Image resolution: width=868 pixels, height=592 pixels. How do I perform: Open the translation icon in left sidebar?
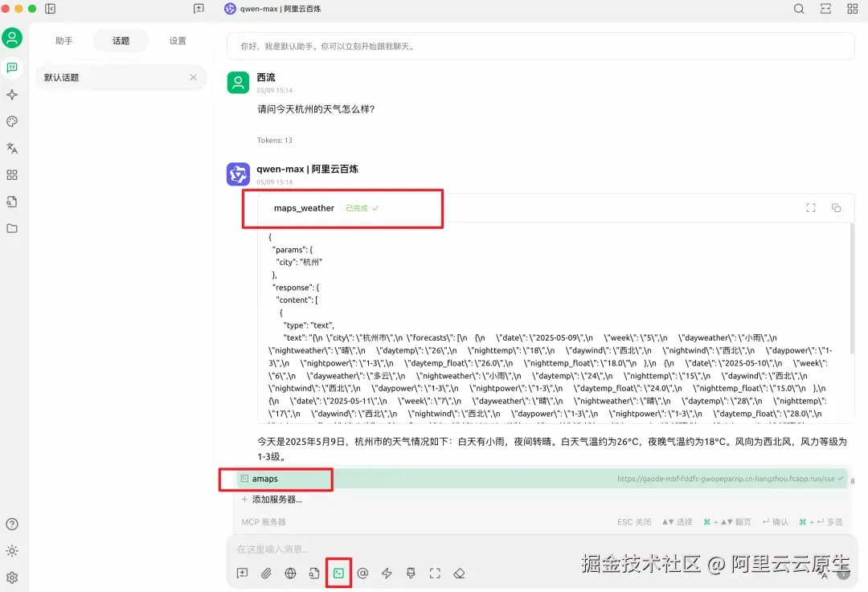(11, 149)
